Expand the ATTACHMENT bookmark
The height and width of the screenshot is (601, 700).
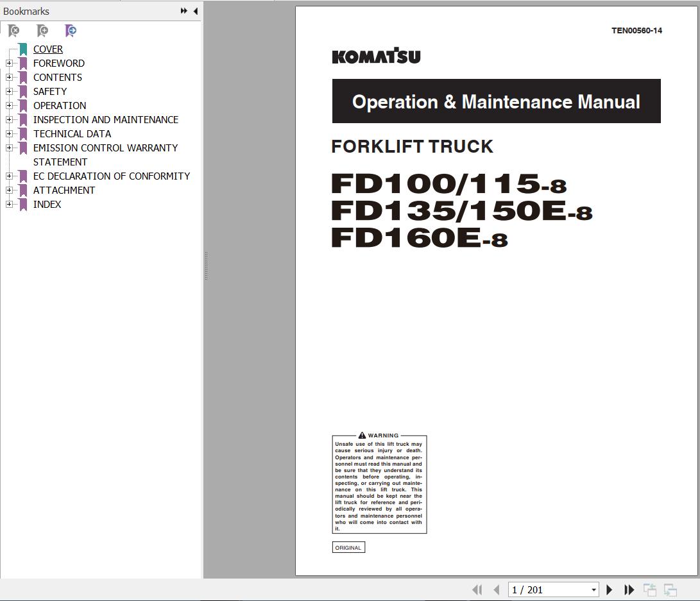[x=9, y=190]
